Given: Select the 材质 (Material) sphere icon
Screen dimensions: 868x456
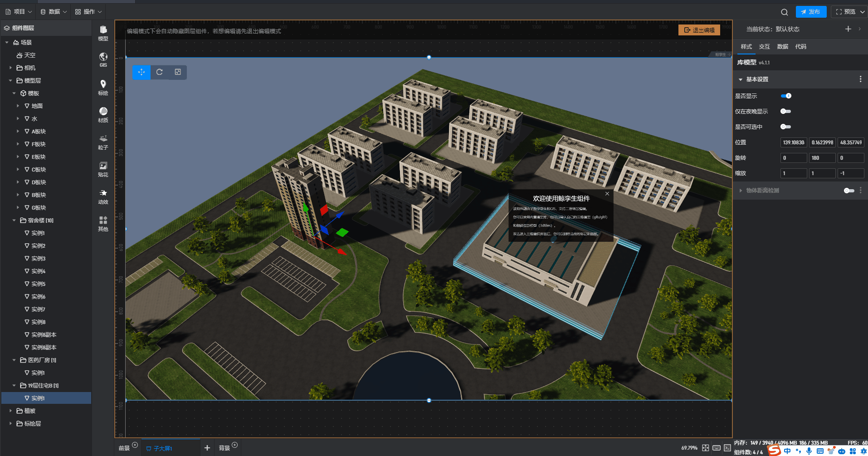Looking at the screenshot, I should (103, 114).
